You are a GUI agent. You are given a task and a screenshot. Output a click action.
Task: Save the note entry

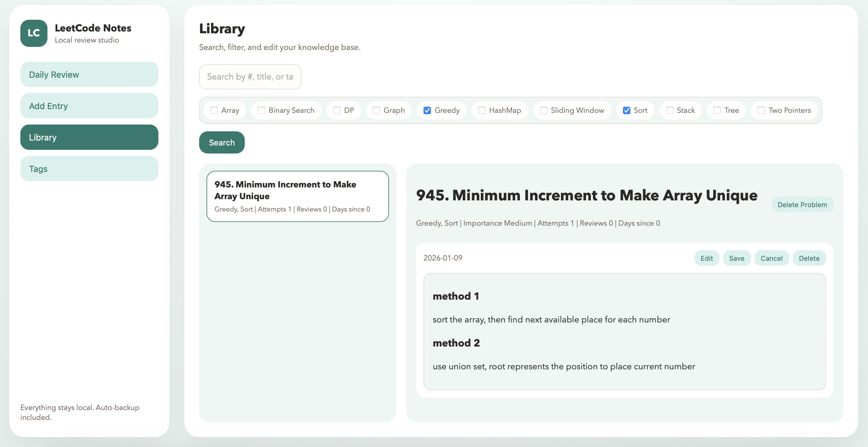[x=736, y=258]
